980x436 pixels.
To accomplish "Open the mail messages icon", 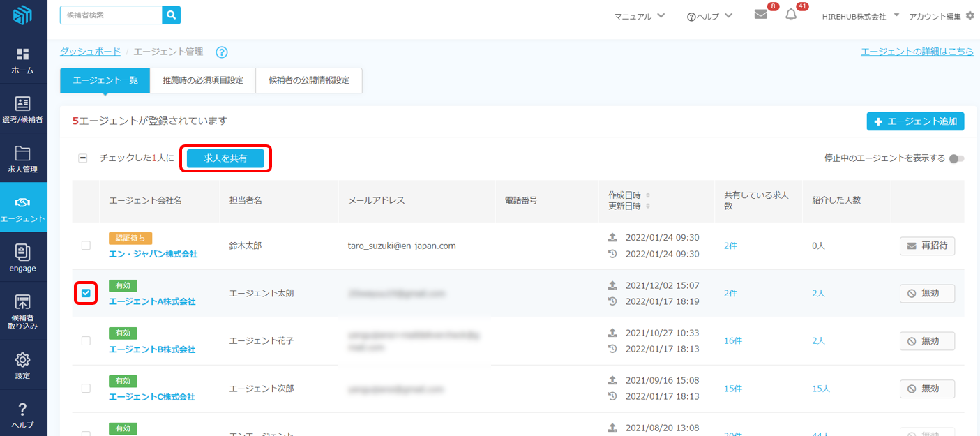I will 761,15.
